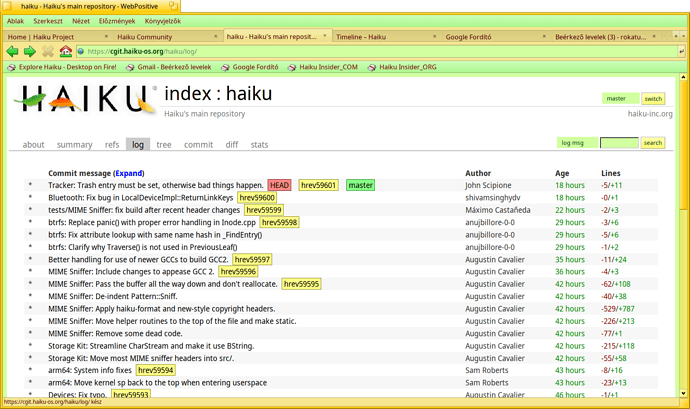The width and height of the screenshot is (690, 409).
Task: Open MIME Sniffer: Remove some dead code commit
Action: [x=115, y=333]
